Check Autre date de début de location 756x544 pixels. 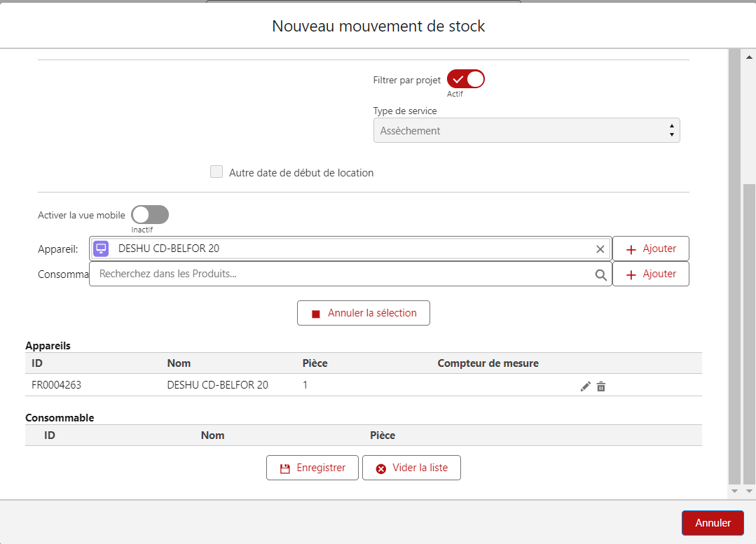[217, 172]
